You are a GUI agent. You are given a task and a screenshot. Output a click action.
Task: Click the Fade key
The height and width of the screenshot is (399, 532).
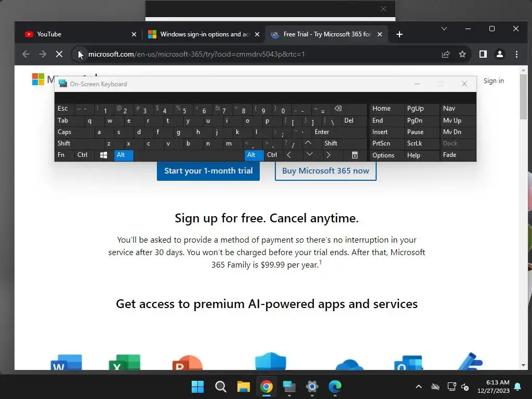458,155
